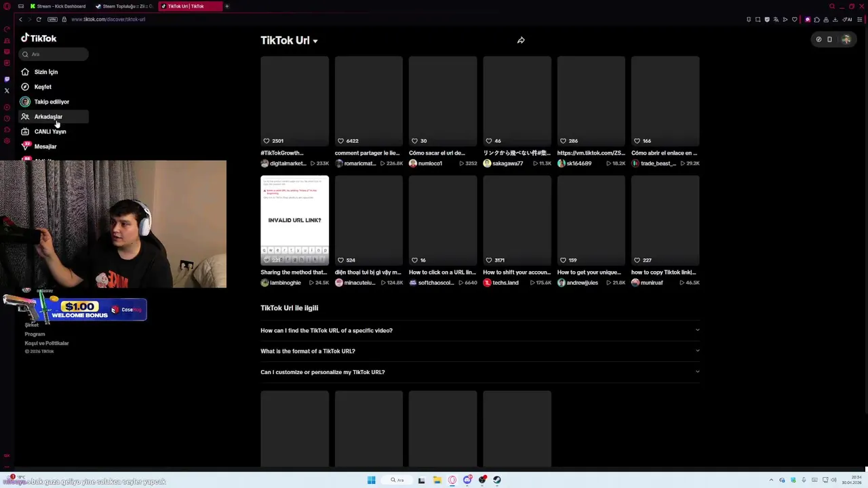This screenshot has width=868, height=488.
Task: Click the 'how to copy Tiktok link' title
Action: 664,272
